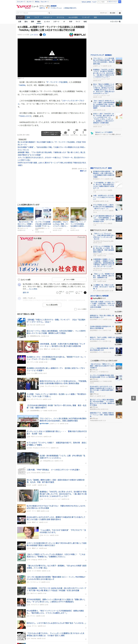Click the ヘルプ link in the top bar
The height and width of the screenshot is (644, 138).
pos(94,2)
